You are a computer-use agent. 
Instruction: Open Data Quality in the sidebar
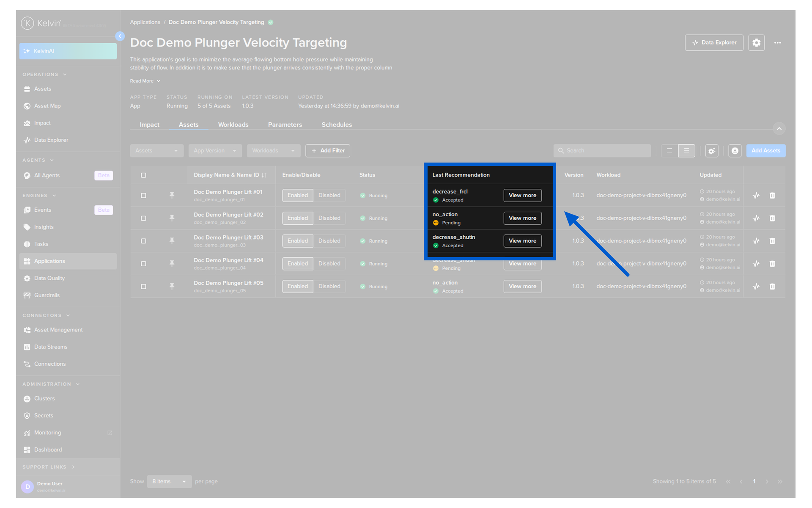coord(68,278)
